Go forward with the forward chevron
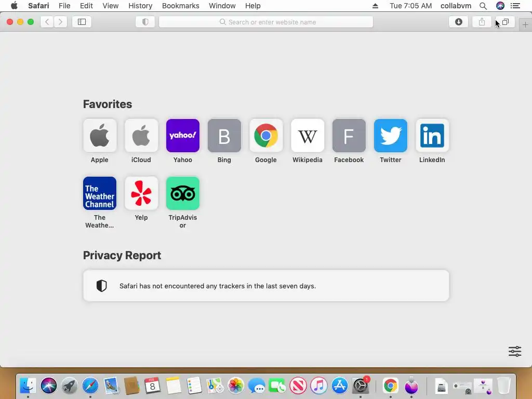This screenshot has height=399, width=532. 60,22
